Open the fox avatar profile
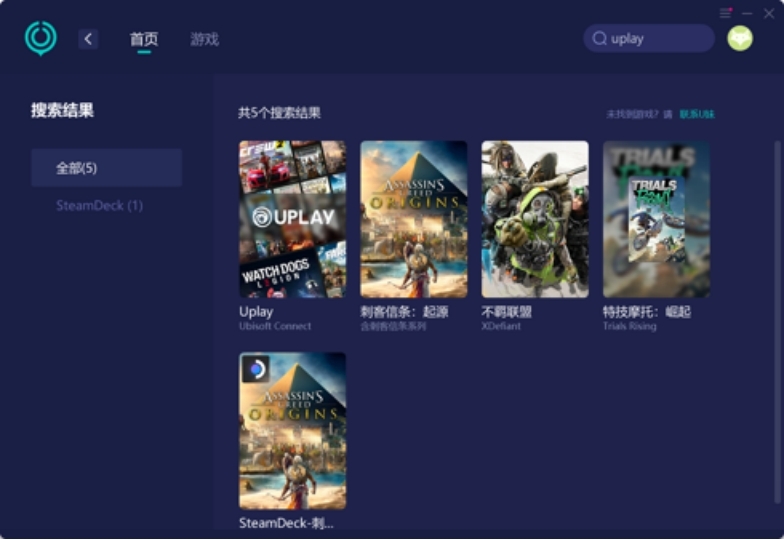 pos(740,38)
